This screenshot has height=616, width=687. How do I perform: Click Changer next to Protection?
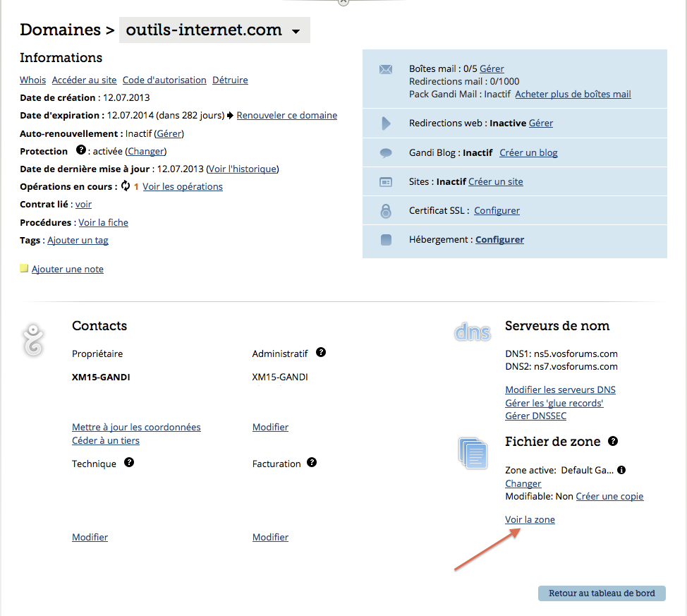tap(146, 151)
